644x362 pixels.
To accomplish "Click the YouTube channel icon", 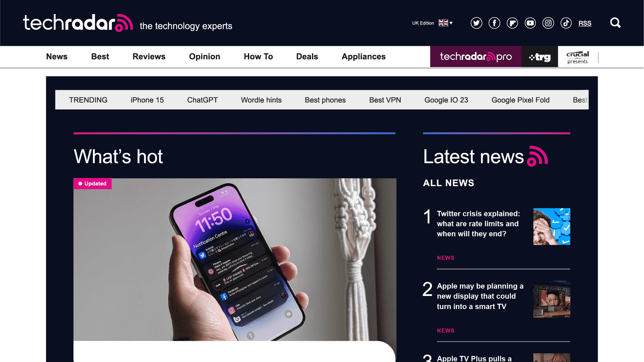I will [x=530, y=23].
